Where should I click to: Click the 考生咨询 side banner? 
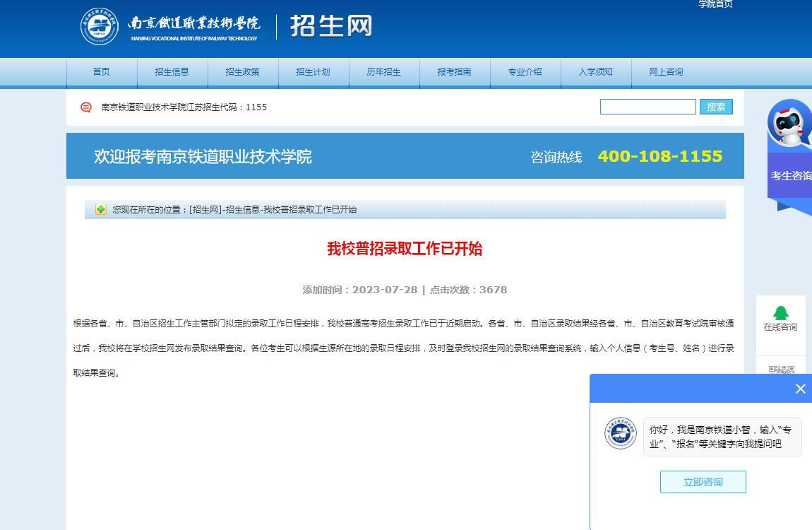[790, 176]
